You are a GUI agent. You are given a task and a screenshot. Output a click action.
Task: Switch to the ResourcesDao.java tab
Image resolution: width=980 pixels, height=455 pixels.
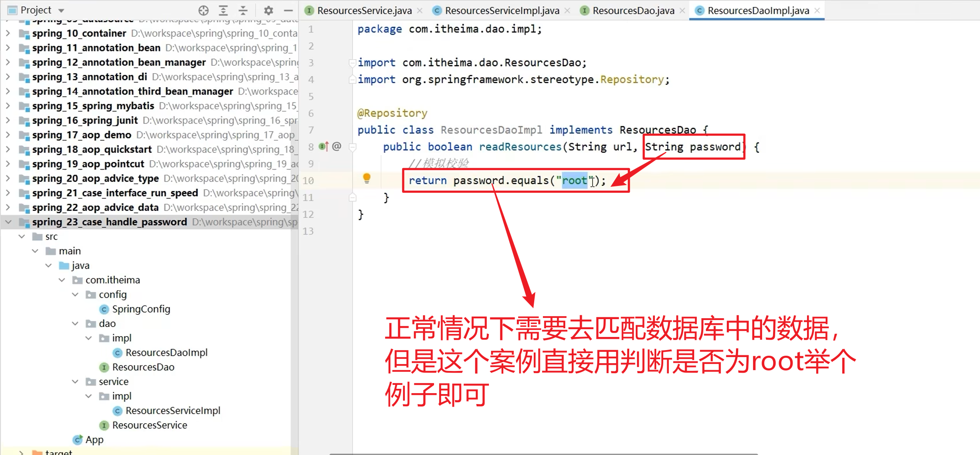coord(633,10)
